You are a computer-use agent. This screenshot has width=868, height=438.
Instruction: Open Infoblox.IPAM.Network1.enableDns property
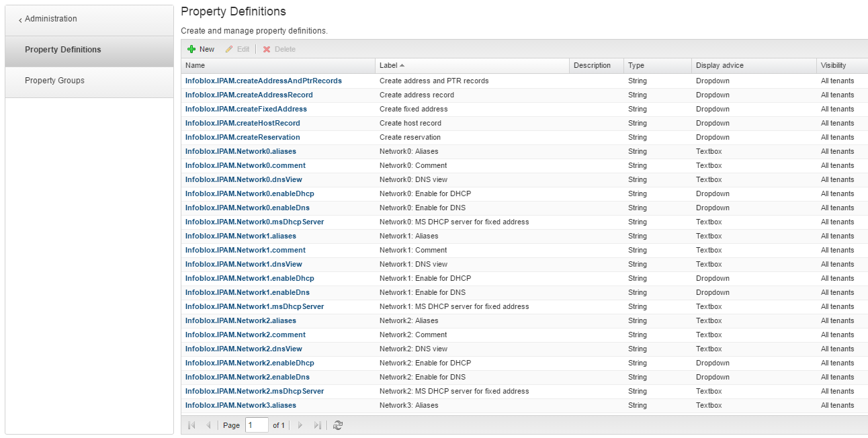pyautogui.click(x=247, y=292)
